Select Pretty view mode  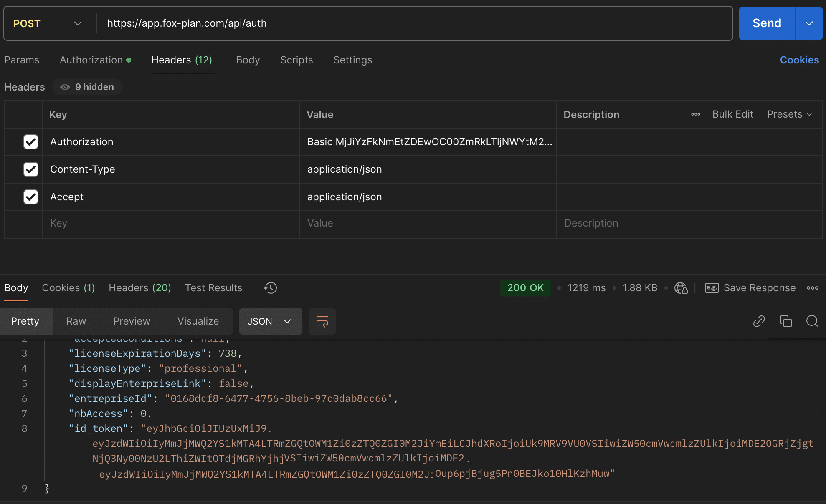(x=25, y=321)
